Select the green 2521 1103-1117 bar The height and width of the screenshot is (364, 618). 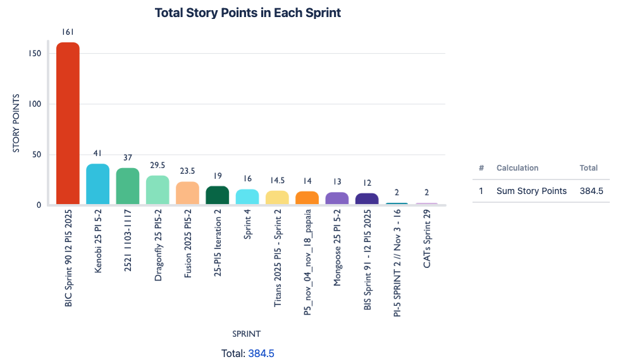128,186
